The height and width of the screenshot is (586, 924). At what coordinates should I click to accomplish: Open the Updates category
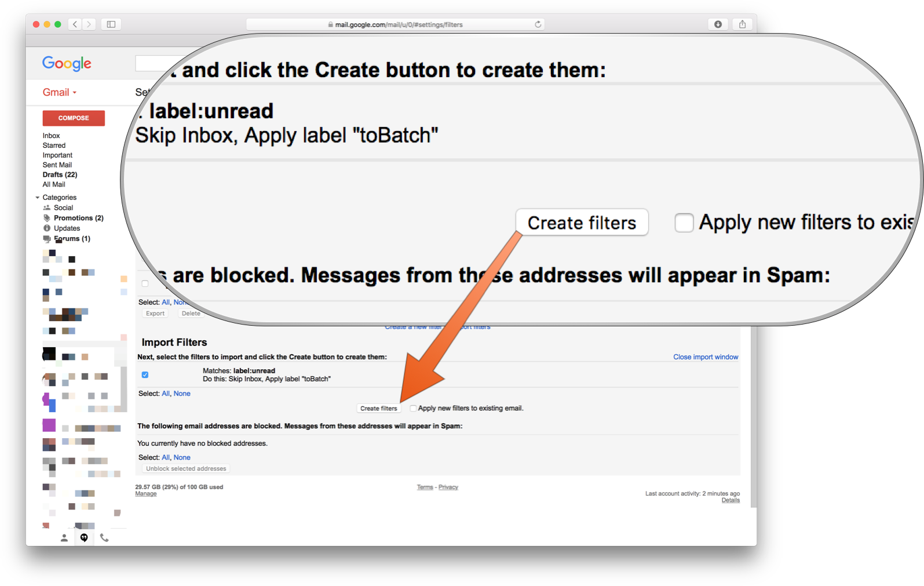[67, 228]
